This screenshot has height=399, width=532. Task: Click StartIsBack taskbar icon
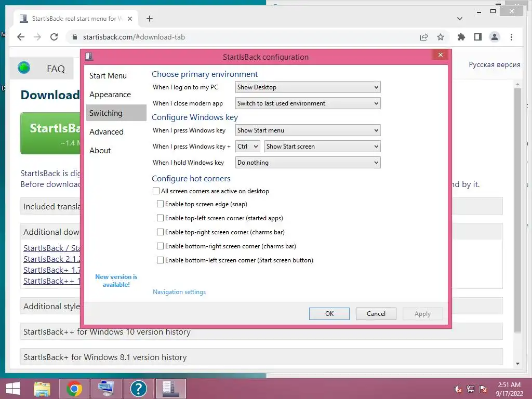(170, 389)
